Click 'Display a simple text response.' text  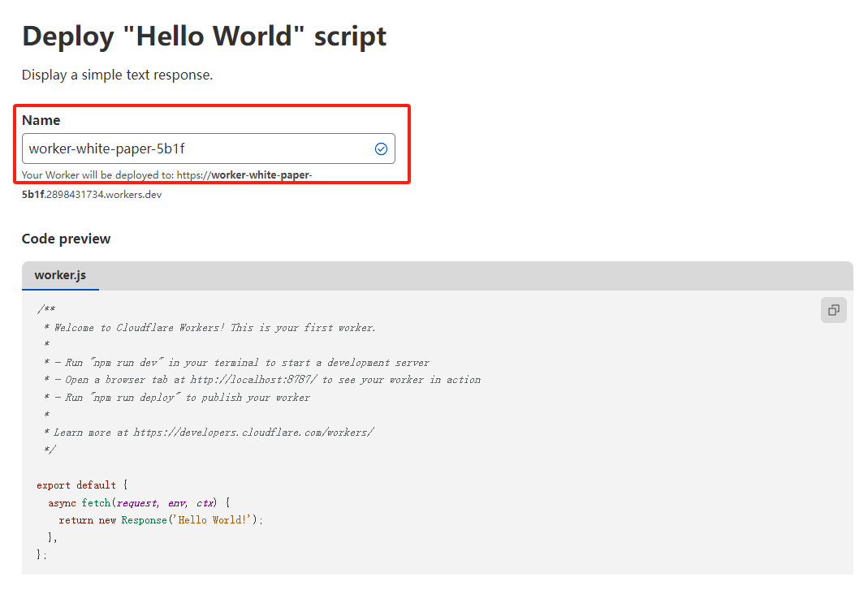(x=118, y=75)
